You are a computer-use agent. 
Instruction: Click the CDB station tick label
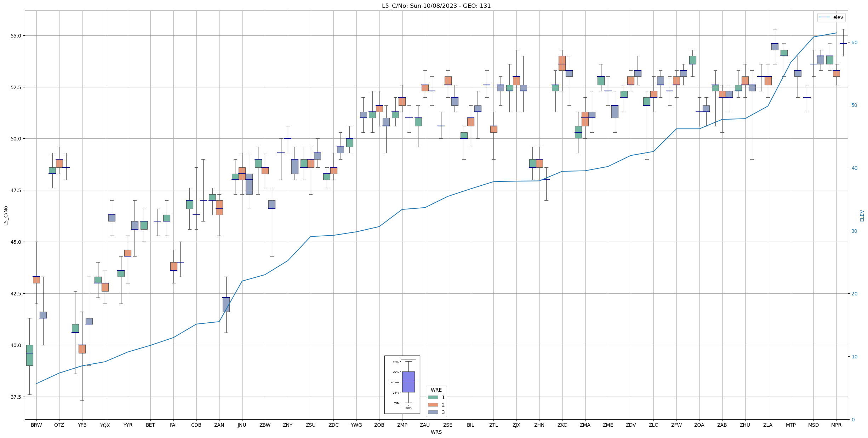[196, 425]
